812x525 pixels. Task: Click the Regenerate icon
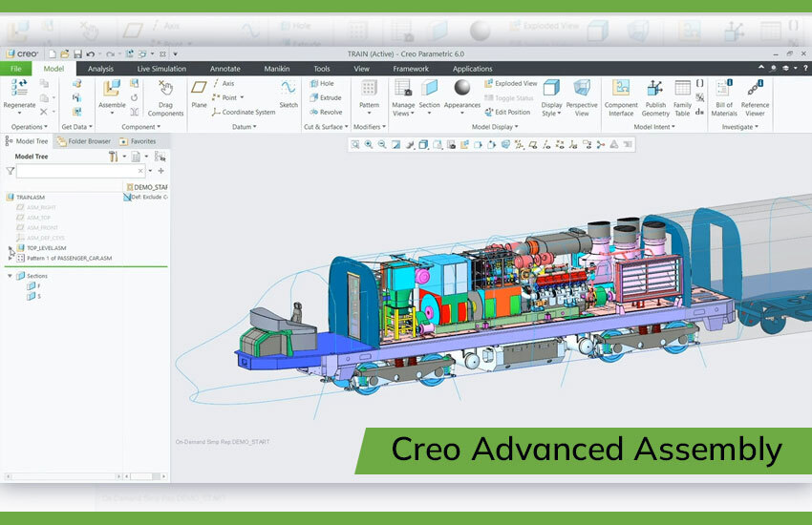click(x=19, y=88)
